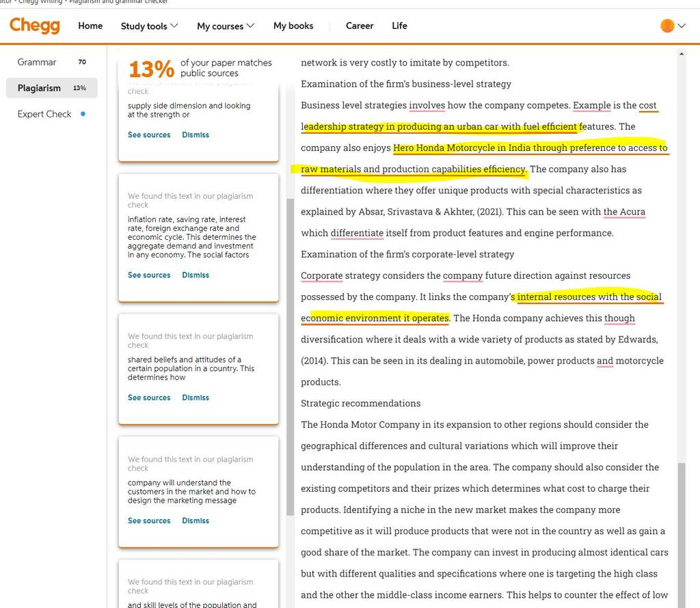700x608 pixels.
Task: Click highlighted text 'Hero Honda Motorcycle in India'
Action: tap(461, 148)
